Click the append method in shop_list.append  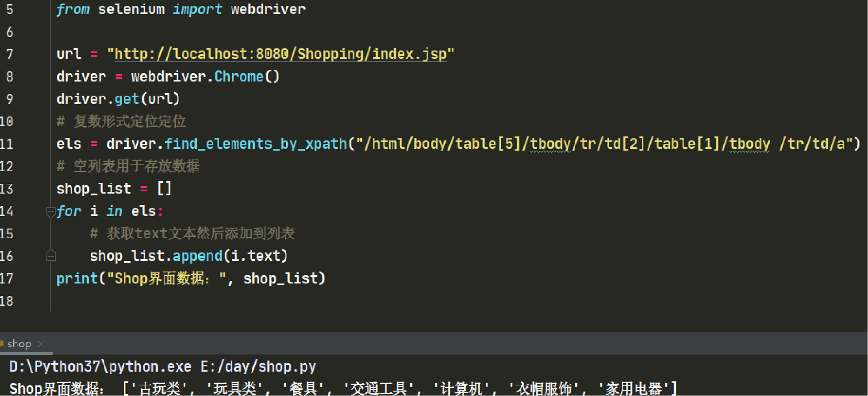[197, 256]
